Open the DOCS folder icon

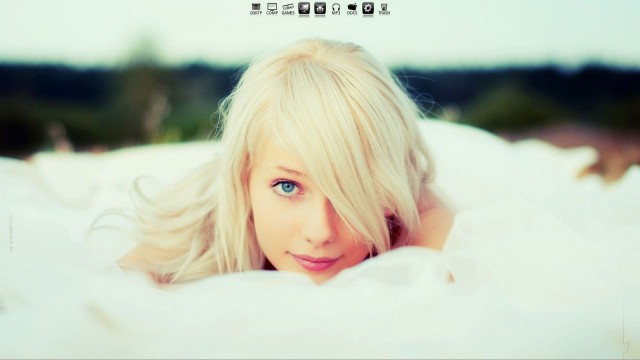(x=352, y=9)
